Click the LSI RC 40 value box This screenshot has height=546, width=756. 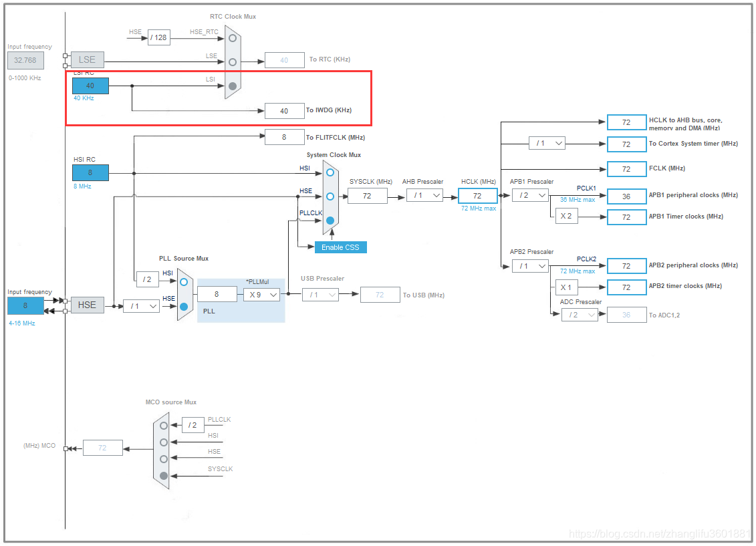91,86
